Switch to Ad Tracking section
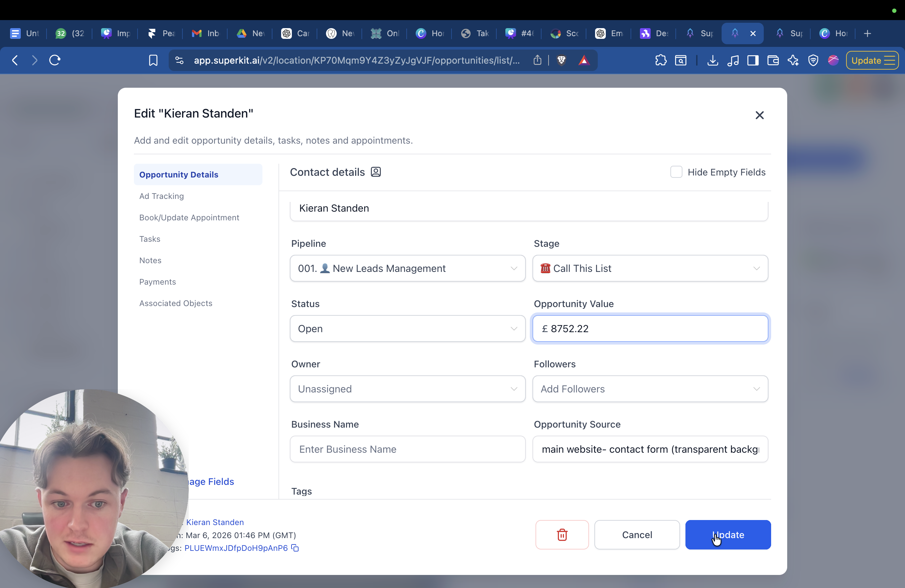 click(x=161, y=196)
